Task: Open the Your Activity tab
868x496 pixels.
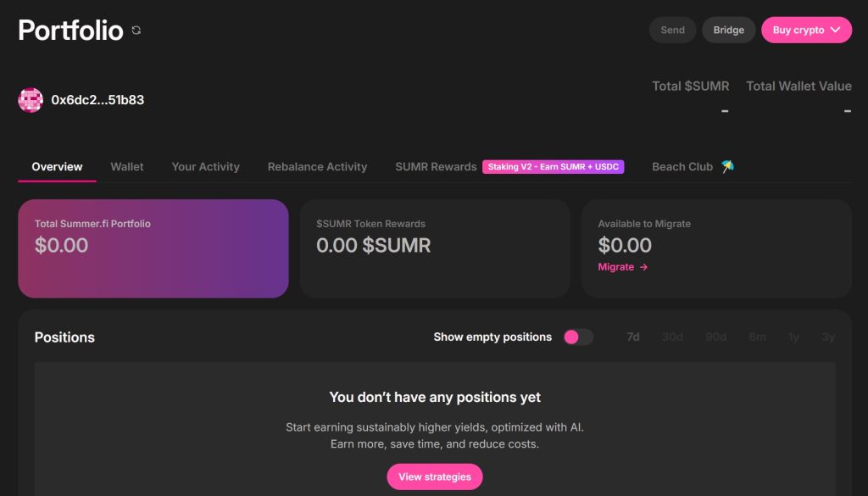Action: pyautogui.click(x=205, y=167)
